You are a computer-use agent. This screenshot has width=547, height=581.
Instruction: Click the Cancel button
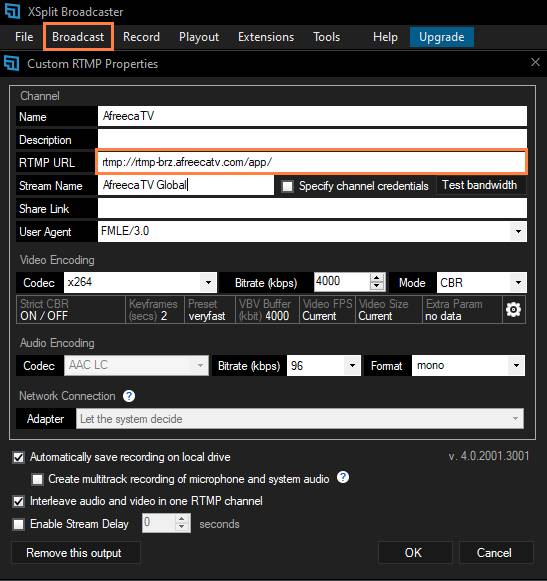coord(496,553)
